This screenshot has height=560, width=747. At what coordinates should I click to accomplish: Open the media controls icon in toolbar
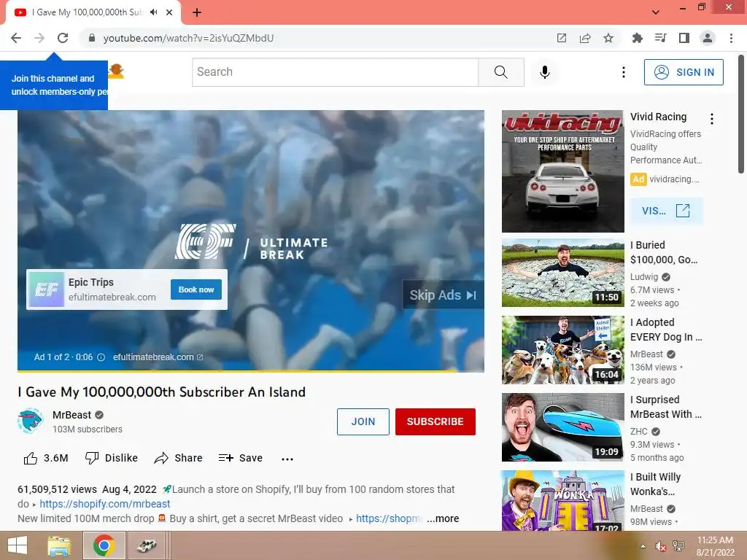[660, 38]
